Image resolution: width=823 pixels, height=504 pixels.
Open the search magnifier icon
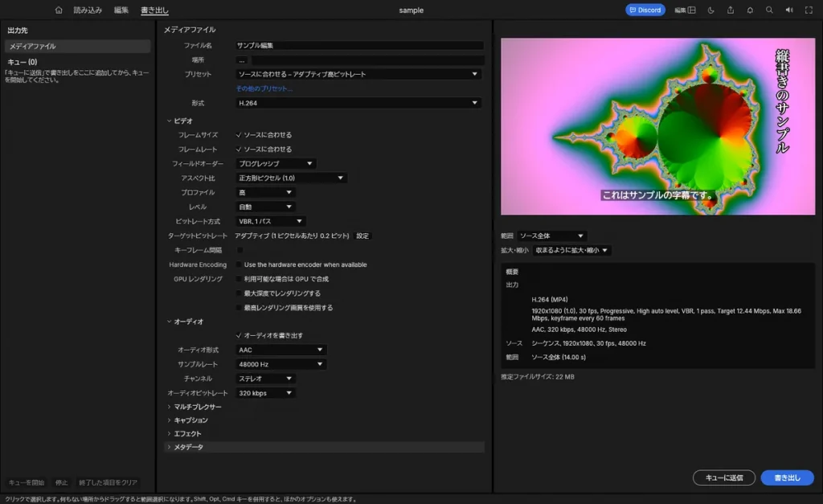click(769, 10)
